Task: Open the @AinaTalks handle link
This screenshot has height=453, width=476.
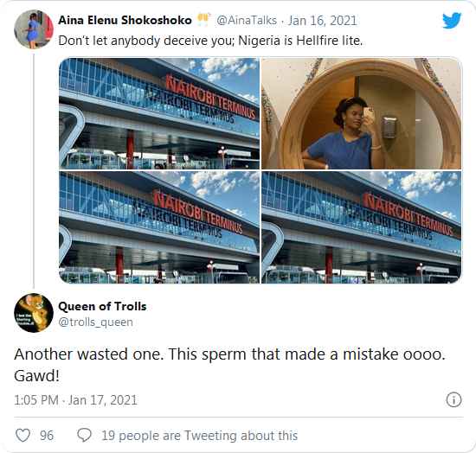Action: [x=246, y=20]
